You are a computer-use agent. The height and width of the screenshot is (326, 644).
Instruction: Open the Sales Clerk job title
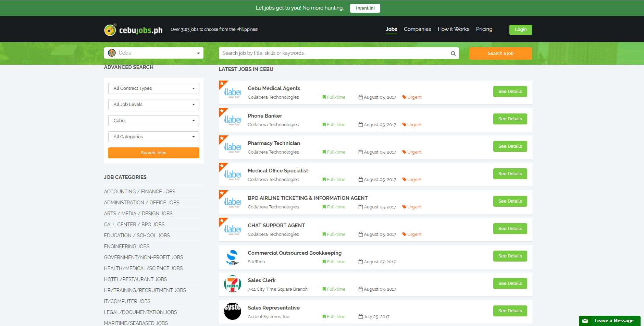click(x=262, y=280)
